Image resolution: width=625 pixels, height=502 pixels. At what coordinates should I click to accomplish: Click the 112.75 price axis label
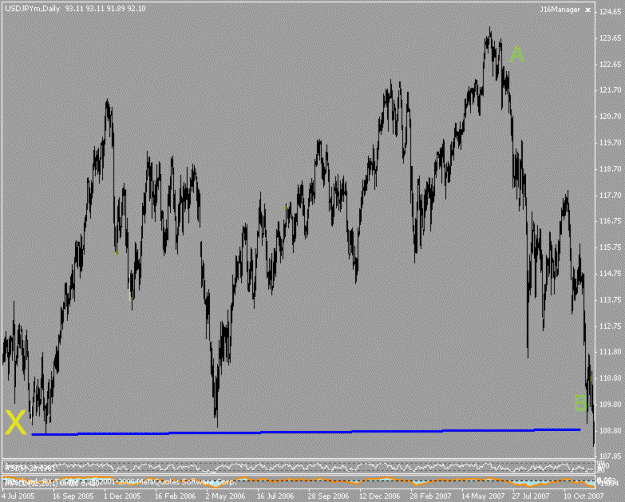tap(610, 327)
